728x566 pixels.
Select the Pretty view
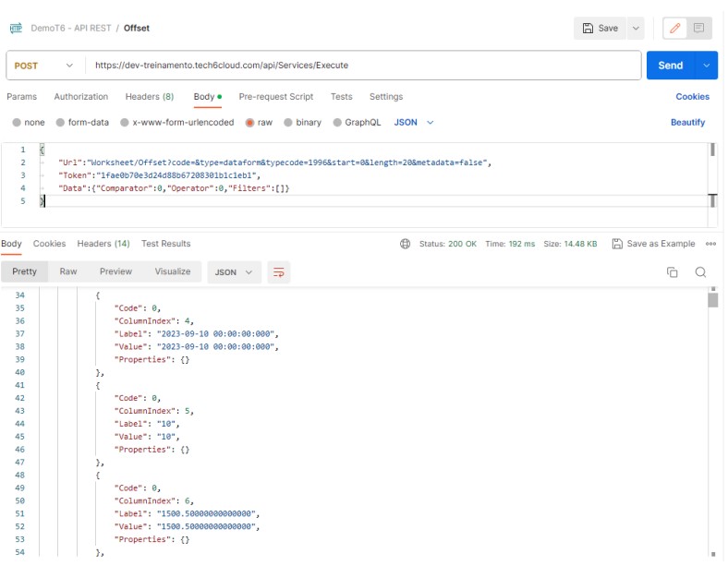click(24, 271)
